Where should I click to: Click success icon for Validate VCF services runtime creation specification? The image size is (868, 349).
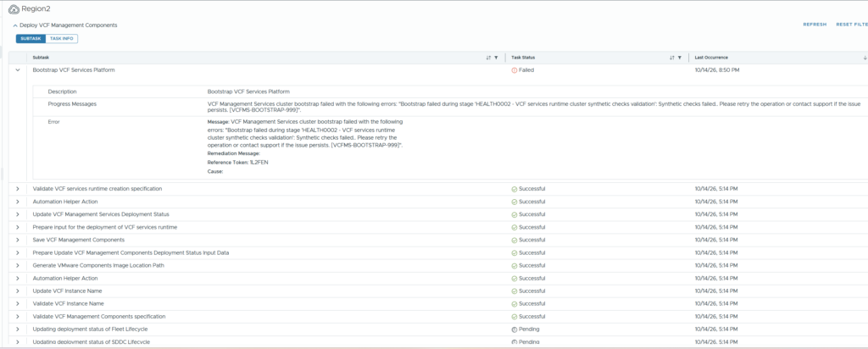[515, 189]
